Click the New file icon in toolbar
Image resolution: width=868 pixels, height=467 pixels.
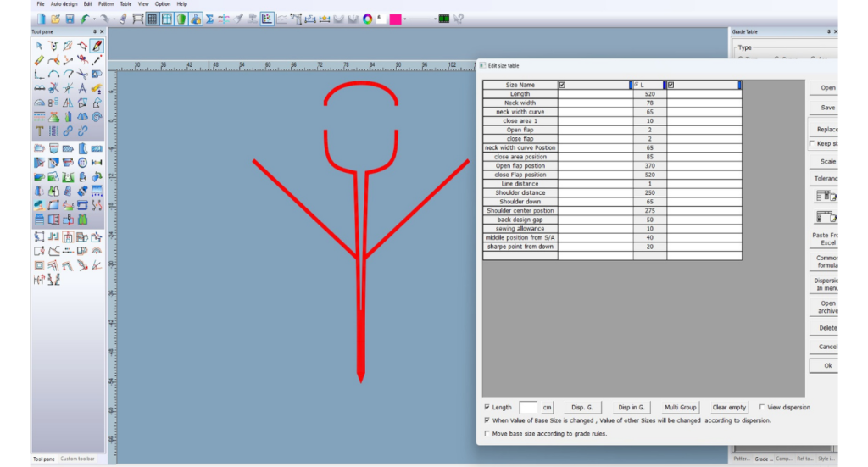pyautogui.click(x=41, y=19)
